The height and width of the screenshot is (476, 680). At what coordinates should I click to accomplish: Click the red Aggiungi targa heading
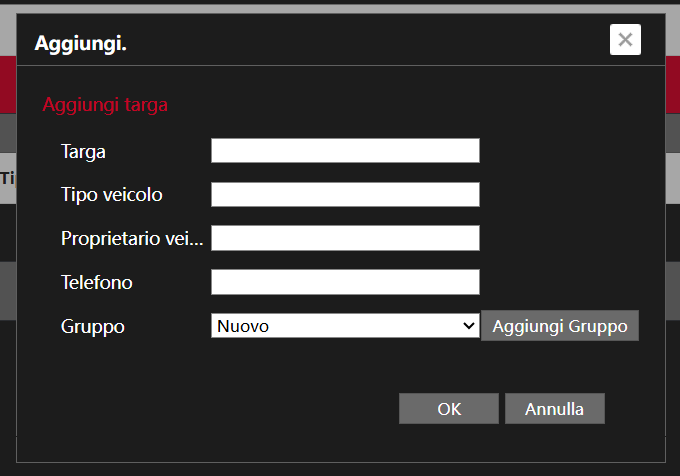point(105,104)
